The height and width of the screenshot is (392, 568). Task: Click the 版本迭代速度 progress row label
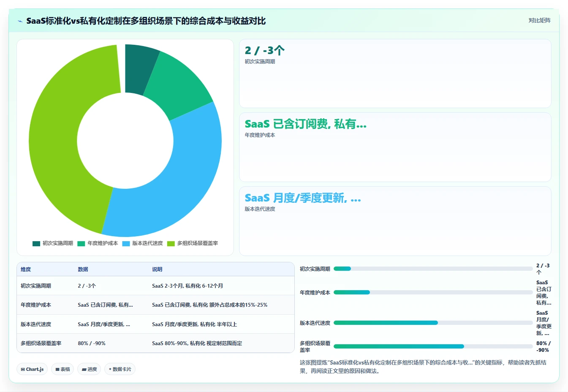pos(315,323)
